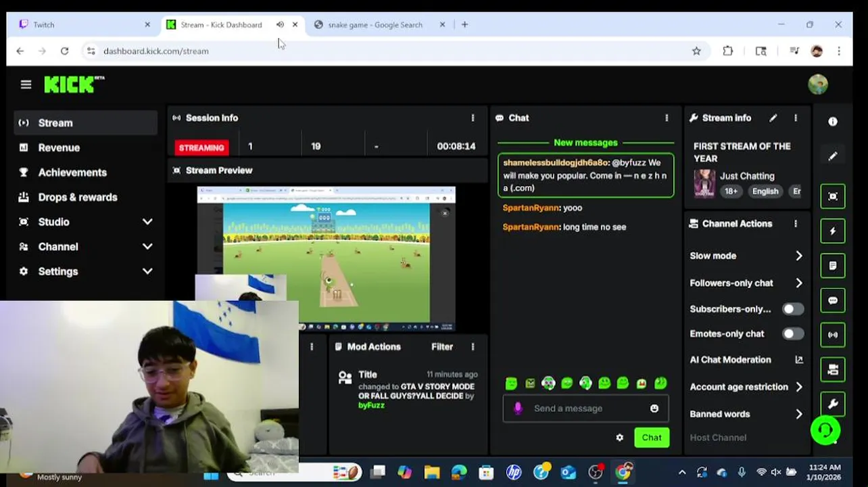Click the Kick logo
The width and height of the screenshot is (868, 487).
[74, 85]
